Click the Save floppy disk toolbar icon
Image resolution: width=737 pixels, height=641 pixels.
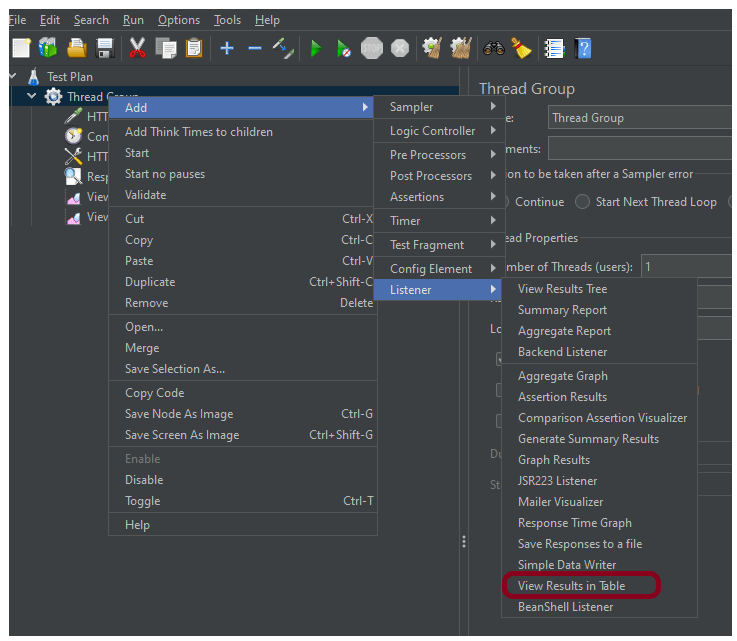pos(105,48)
